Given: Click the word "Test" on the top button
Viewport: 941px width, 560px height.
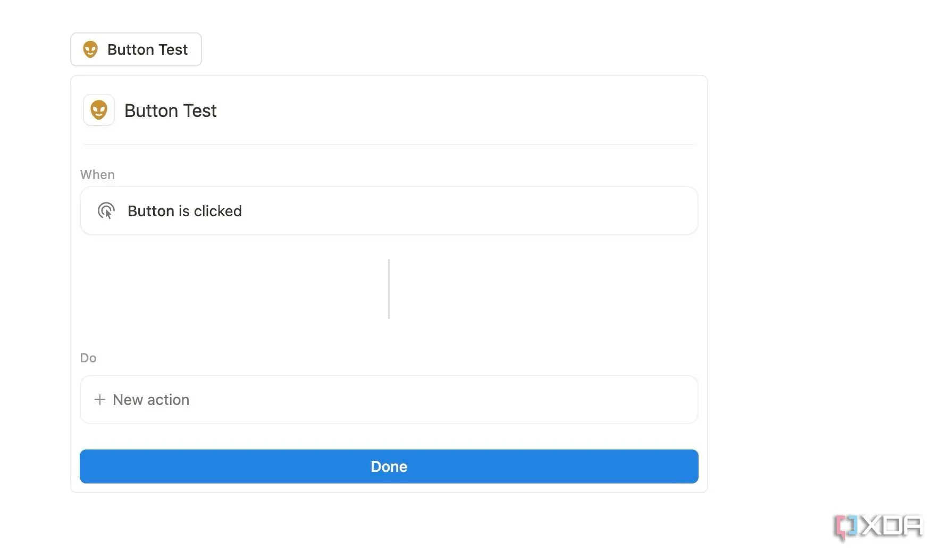Looking at the screenshot, I should click(x=173, y=49).
